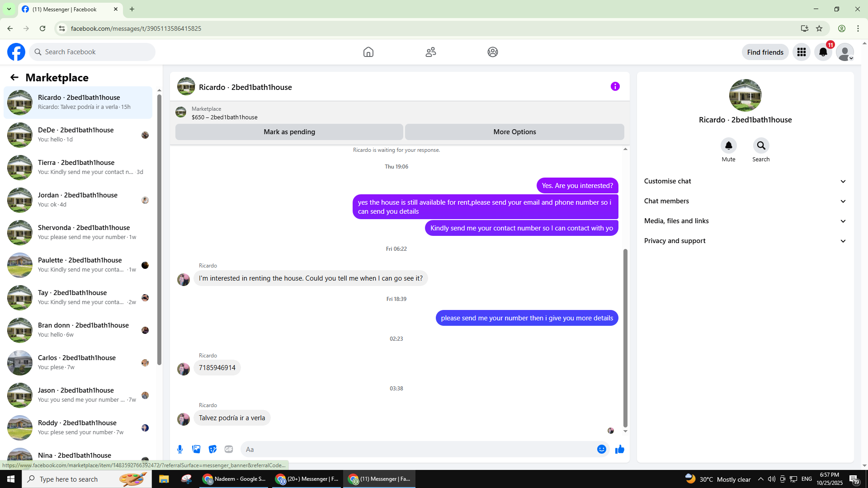Viewport: 868px width, 488px height.
Task: Click the Mark as pending button
Action: tap(289, 132)
